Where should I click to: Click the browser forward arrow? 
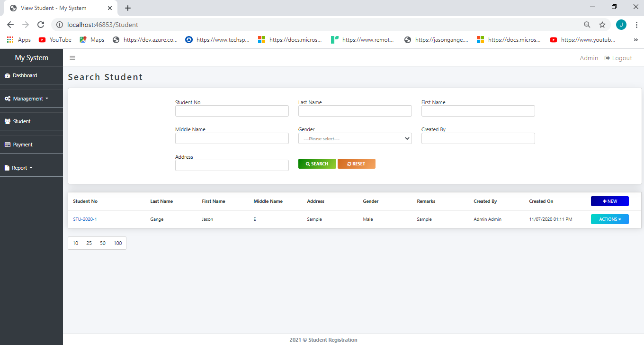tap(26, 25)
